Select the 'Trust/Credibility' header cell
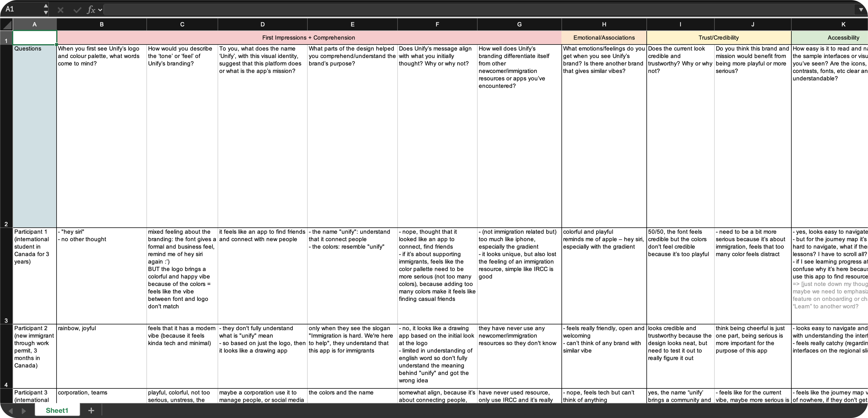The height and width of the screenshot is (418, 868). click(x=719, y=37)
